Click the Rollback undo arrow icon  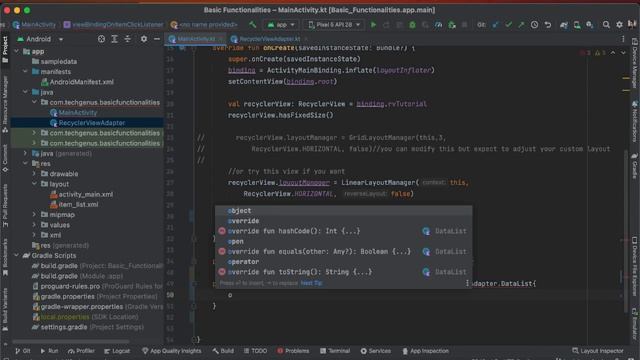(548, 25)
